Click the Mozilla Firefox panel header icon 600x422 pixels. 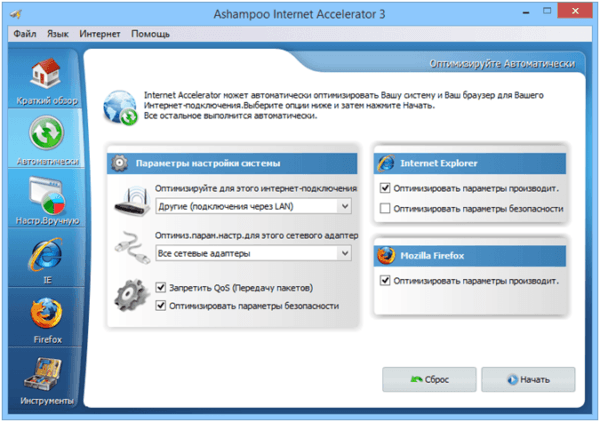click(x=386, y=256)
